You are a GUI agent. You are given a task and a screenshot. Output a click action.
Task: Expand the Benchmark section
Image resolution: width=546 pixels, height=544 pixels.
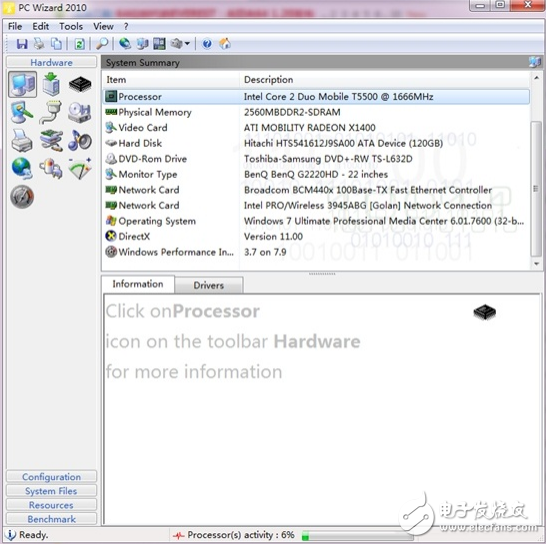click(52, 519)
